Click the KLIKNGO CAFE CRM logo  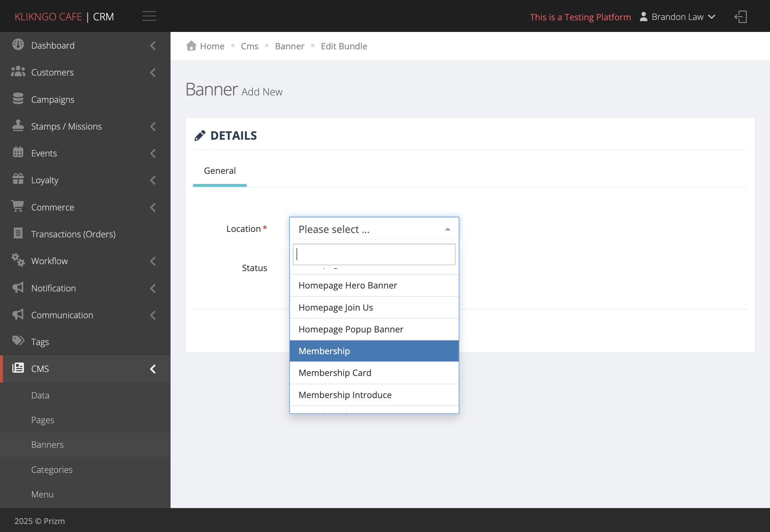64,17
